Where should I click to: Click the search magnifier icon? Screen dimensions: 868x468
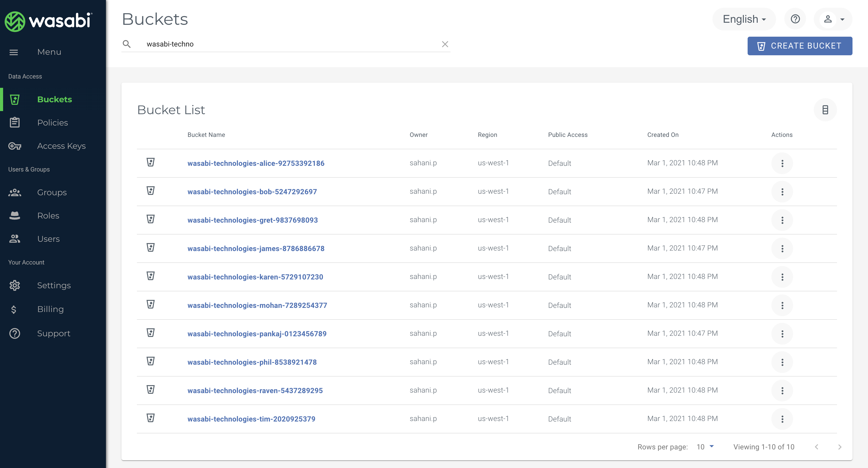pyautogui.click(x=127, y=44)
